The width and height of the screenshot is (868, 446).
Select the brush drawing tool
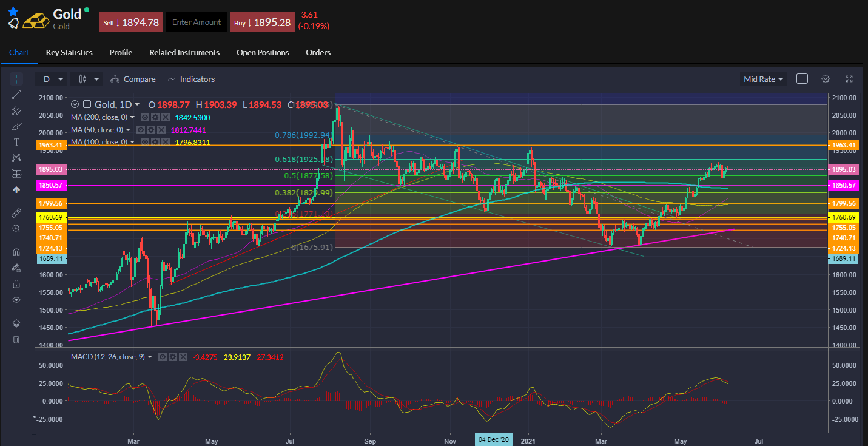(x=16, y=126)
